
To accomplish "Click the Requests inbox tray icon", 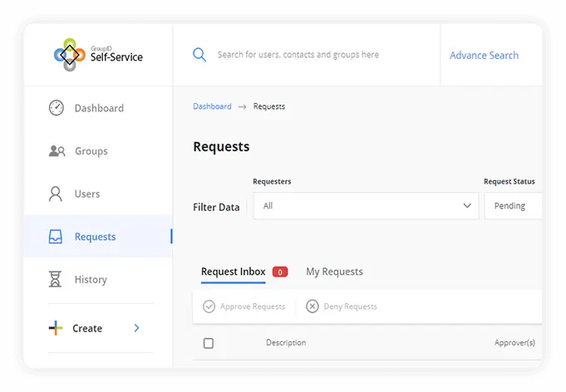I will pyautogui.click(x=56, y=237).
